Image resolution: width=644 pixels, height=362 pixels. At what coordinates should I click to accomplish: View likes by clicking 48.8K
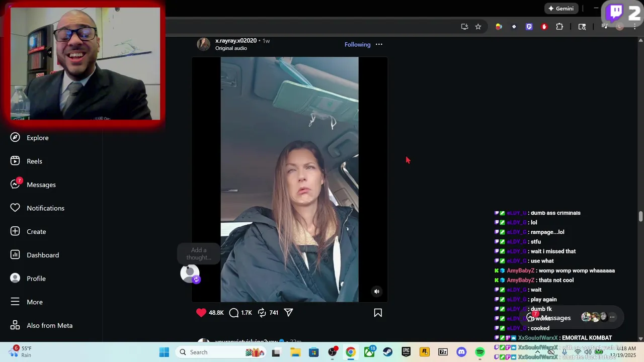coord(216,313)
